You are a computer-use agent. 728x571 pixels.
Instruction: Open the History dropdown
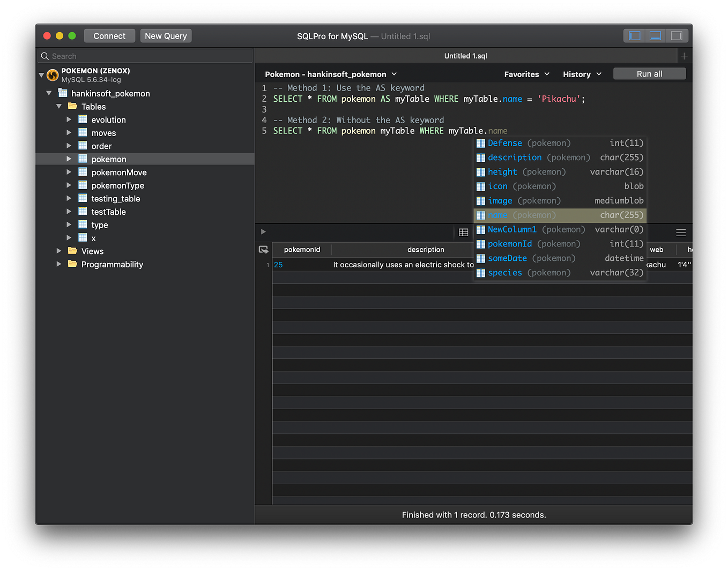coord(582,74)
